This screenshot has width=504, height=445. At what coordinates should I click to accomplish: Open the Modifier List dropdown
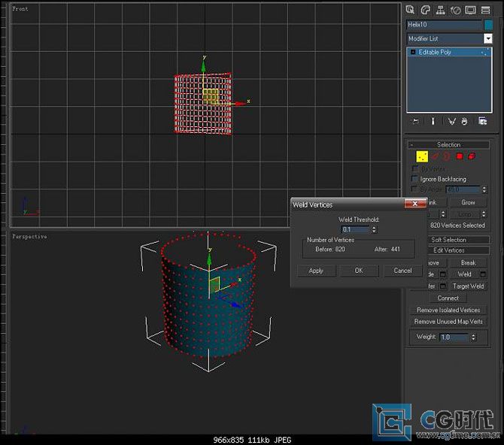(x=488, y=38)
